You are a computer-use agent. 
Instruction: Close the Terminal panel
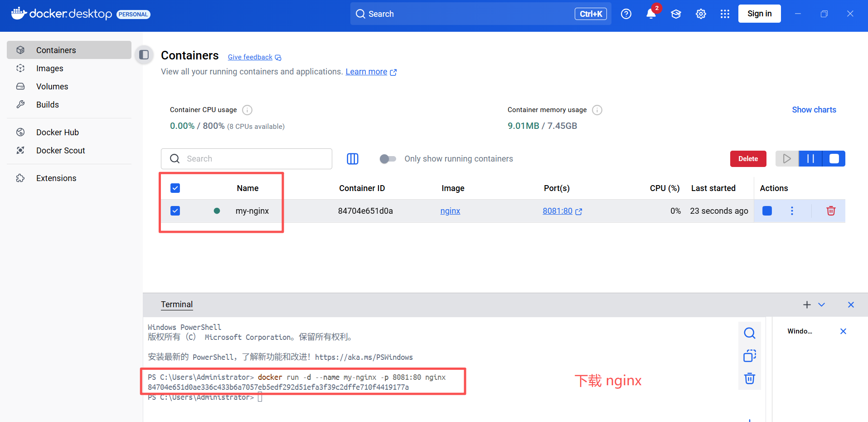[x=851, y=305]
